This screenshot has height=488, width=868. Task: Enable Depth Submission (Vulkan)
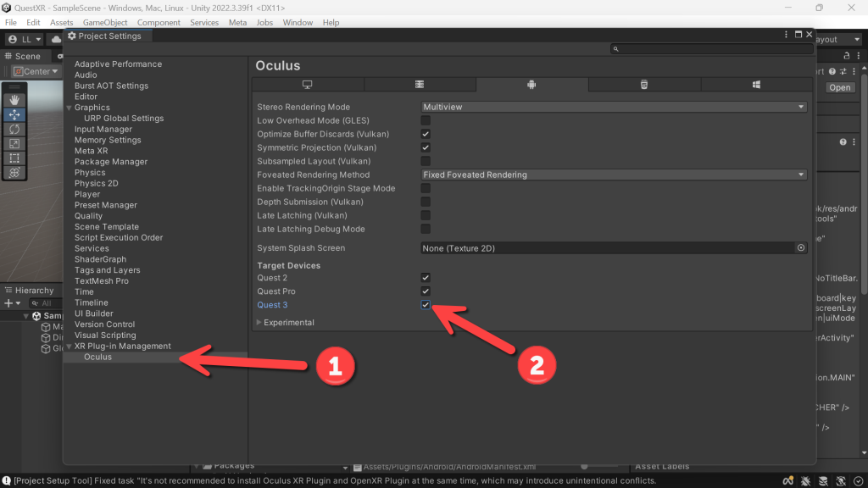click(426, 202)
